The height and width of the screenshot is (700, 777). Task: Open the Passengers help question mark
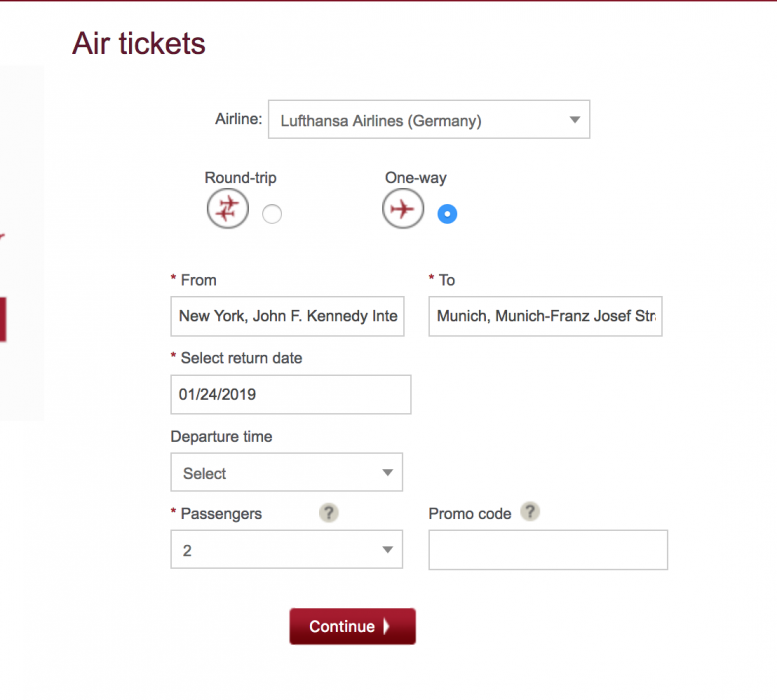[x=329, y=513]
